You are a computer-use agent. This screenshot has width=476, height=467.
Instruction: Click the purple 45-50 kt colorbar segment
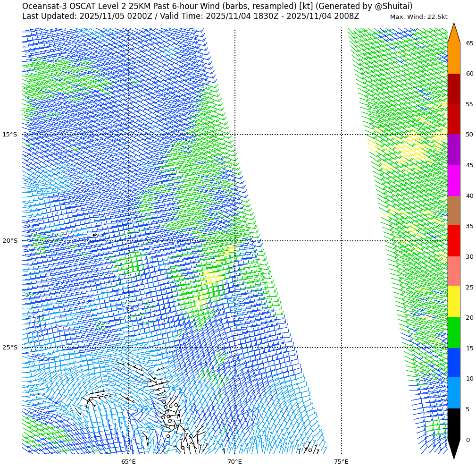pyautogui.click(x=453, y=150)
